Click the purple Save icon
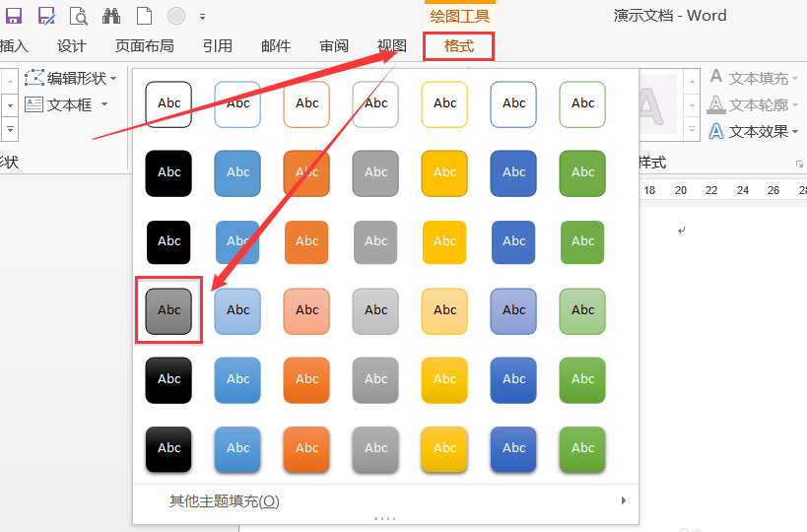 coord(14,16)
